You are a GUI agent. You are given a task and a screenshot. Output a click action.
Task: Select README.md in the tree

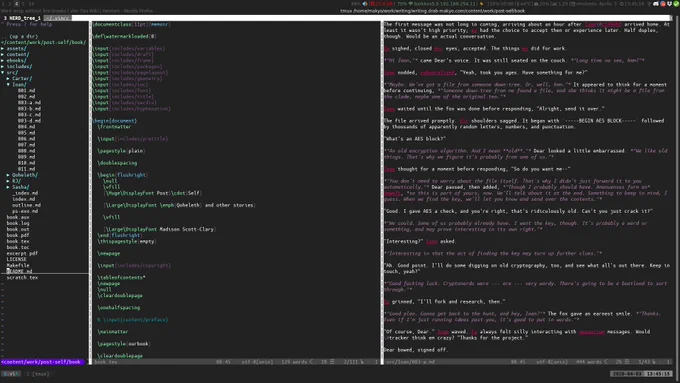pyautogui.click(x=19, y=272)
